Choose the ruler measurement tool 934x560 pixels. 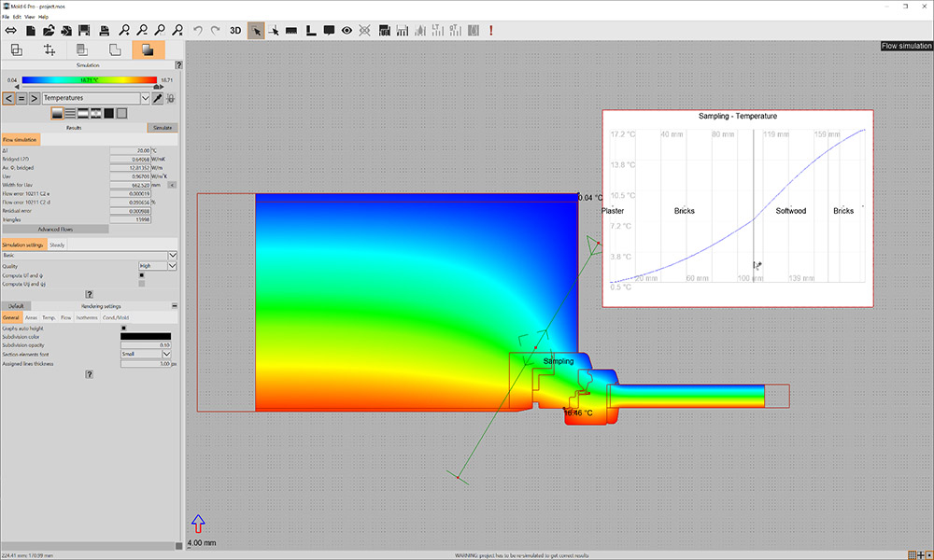click(291, 31)
